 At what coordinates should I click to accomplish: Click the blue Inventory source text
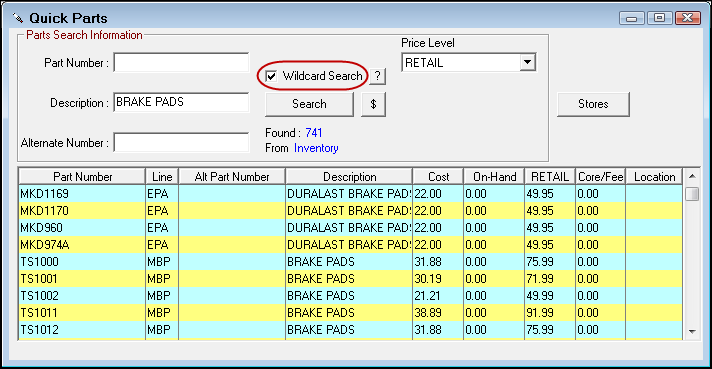click(x=316, y=148)
